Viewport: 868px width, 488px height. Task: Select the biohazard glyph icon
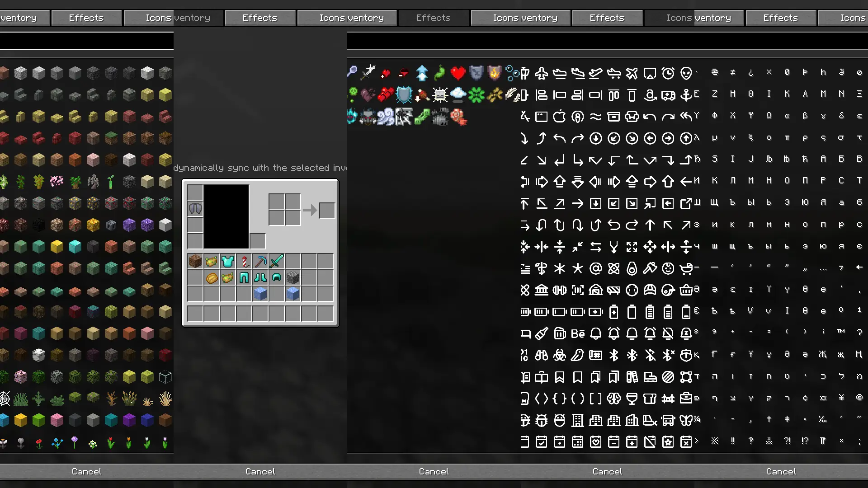[559, 355]
